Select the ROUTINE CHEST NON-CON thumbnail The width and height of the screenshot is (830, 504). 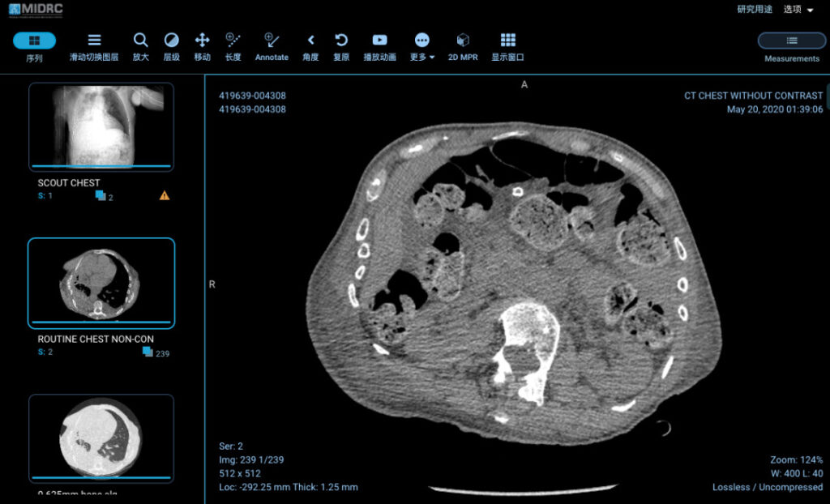[101, 284]
